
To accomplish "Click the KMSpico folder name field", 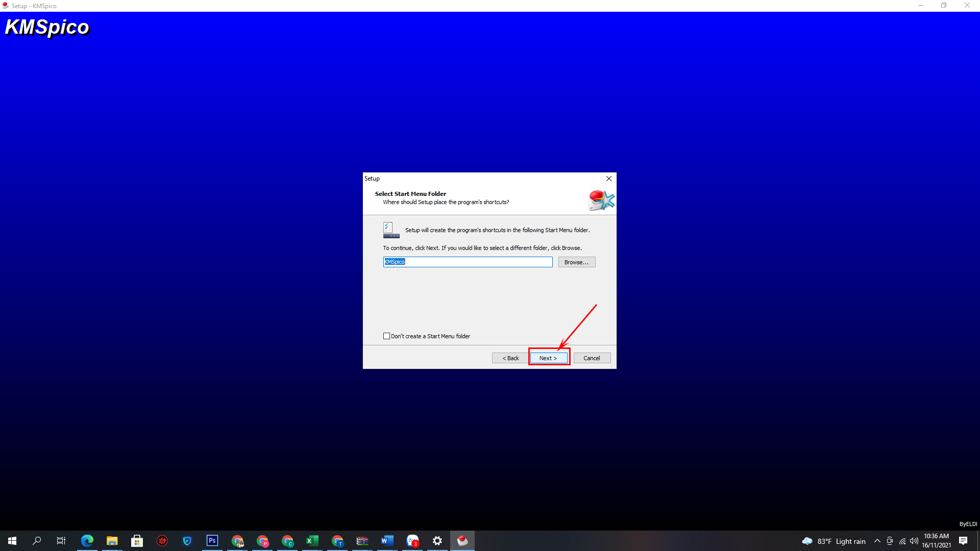I will click(467, 262).
